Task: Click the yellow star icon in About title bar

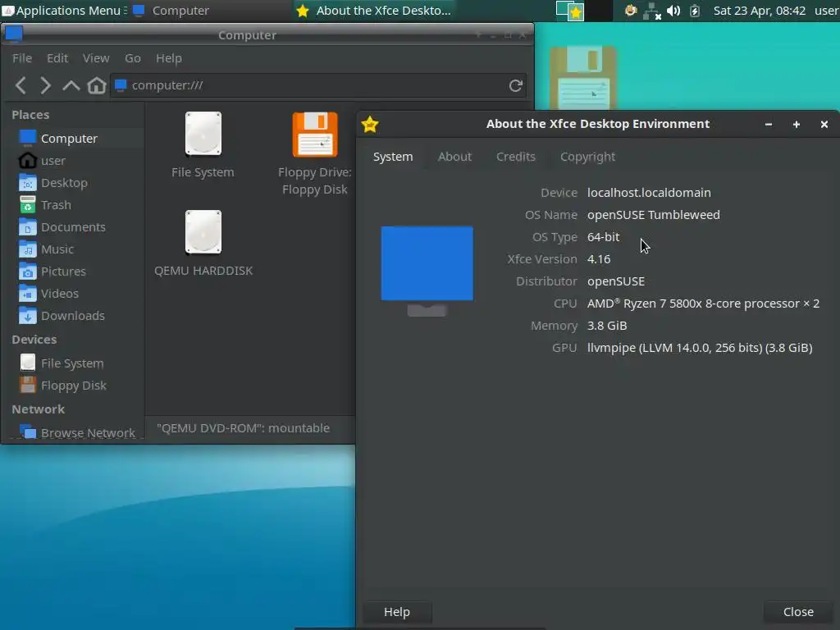Action: pyautogui.click(x=370, y=125)
